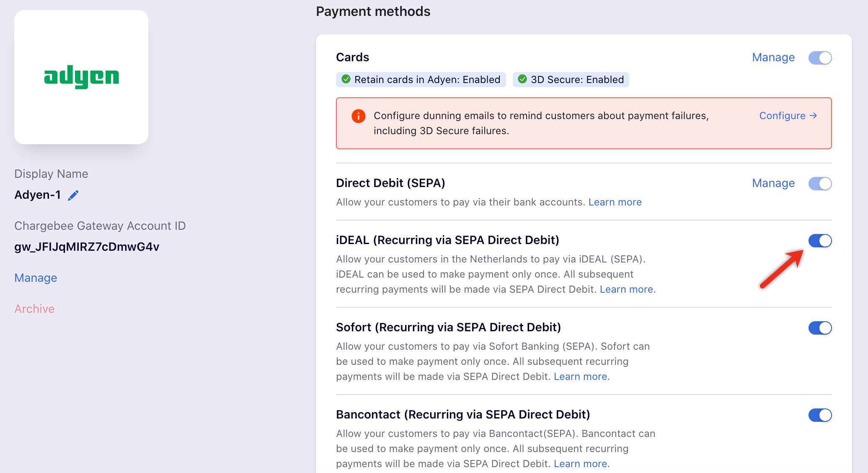Click the Configure arrow link
868x473 pixels.
(788, 116)
